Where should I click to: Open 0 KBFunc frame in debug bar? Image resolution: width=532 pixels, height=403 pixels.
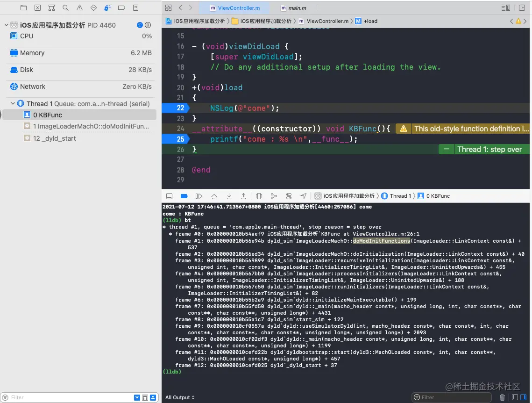click(x=433, y=196)
